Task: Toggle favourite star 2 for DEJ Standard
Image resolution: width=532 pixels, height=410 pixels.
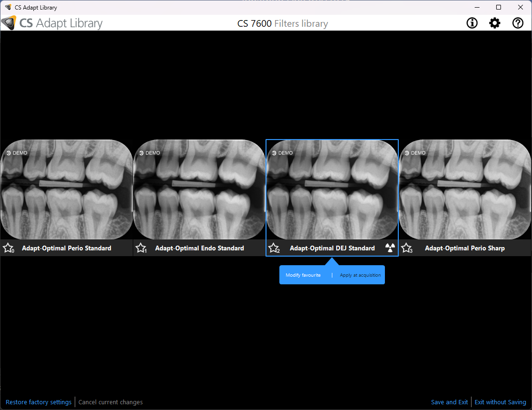Action: [274, 248]
